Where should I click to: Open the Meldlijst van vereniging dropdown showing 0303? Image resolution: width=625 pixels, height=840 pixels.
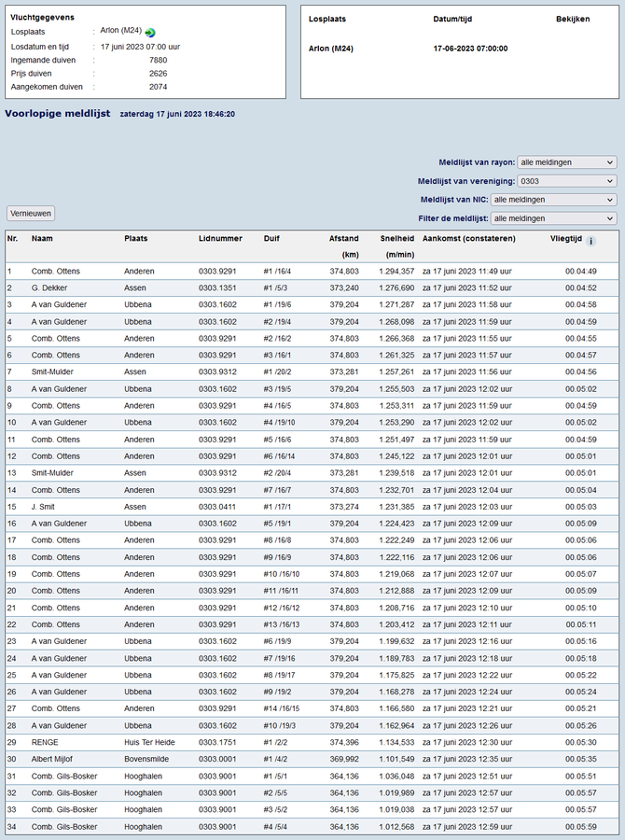(567, 181)
